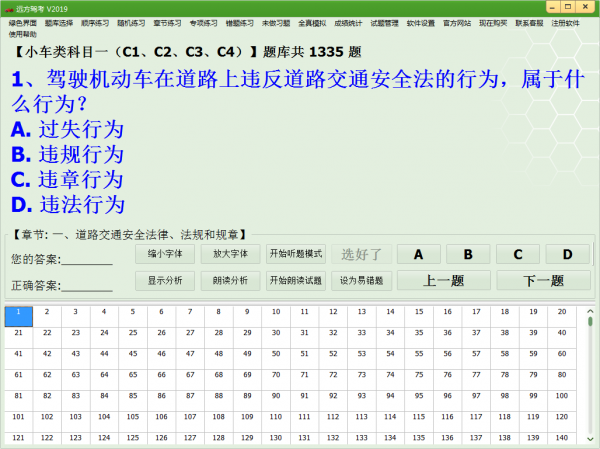Select question cell 1 in grid
Viewport: 600px width, 449px height.
pyautogui.click(x=18, y=316)
